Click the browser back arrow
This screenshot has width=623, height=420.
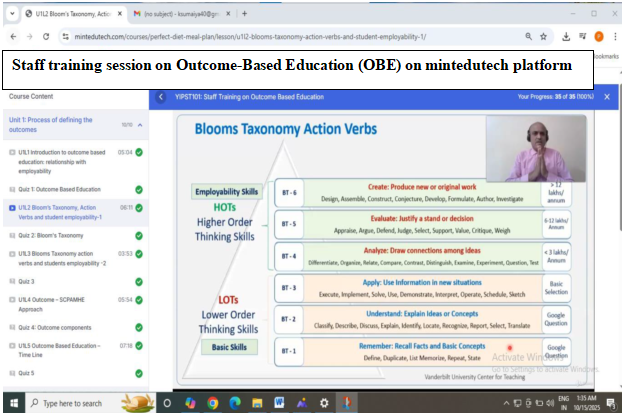pos(12,36)
